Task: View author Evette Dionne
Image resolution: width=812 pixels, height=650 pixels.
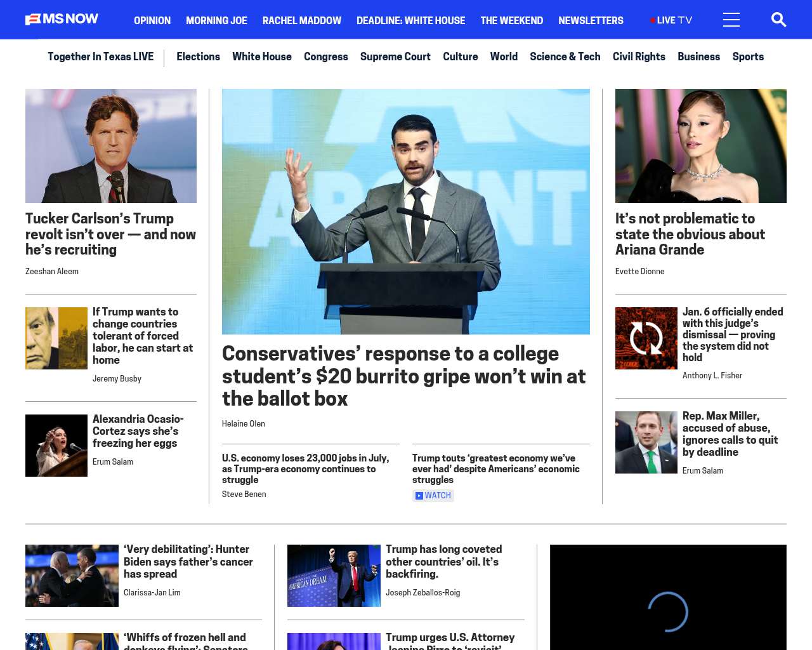Action: tap(640, 272)
